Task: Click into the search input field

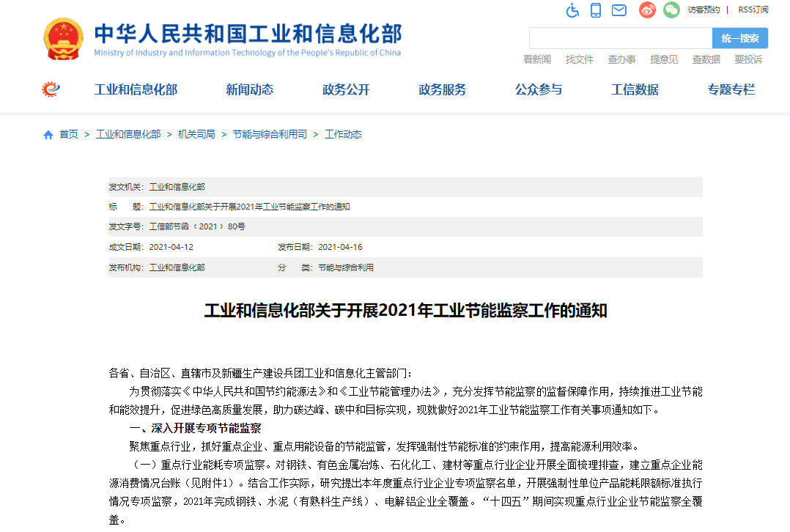Action: [621, 38]
